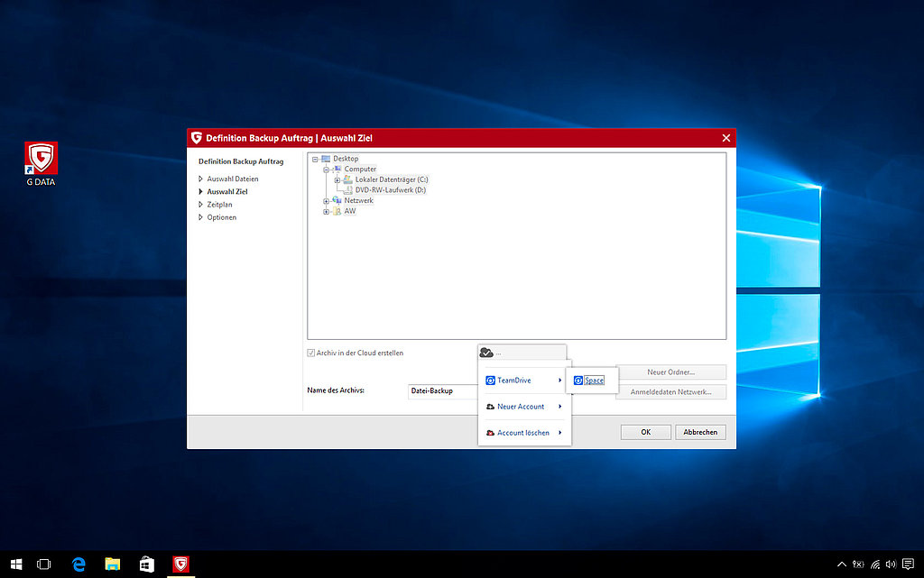Collapse the Computer tree node
The image size is (924, 578).
[326, 170]
